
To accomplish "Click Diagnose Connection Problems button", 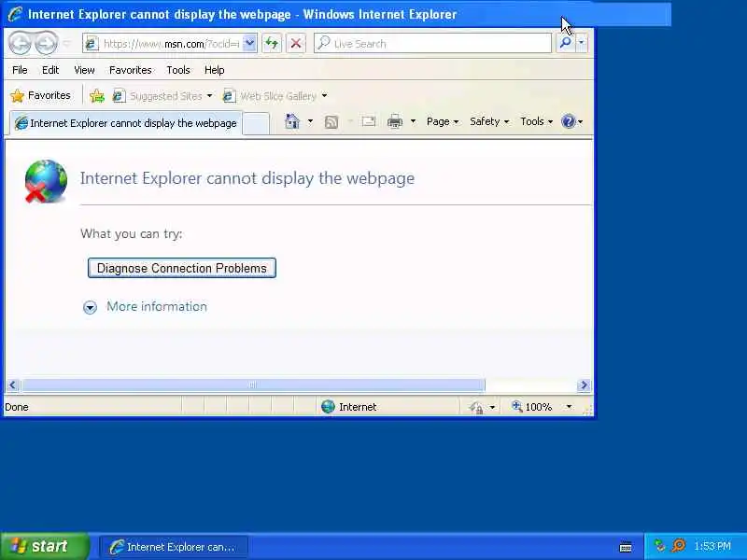I will point(182,268).
